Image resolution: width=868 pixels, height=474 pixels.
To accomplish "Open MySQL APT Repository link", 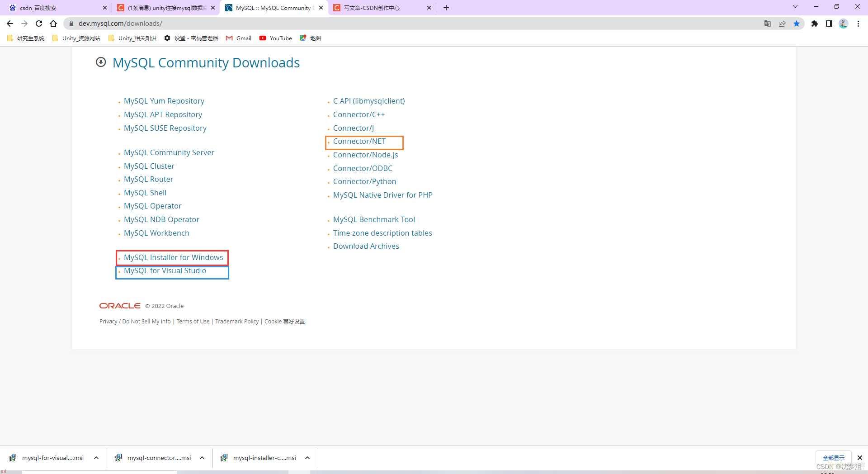I will 163,114.
